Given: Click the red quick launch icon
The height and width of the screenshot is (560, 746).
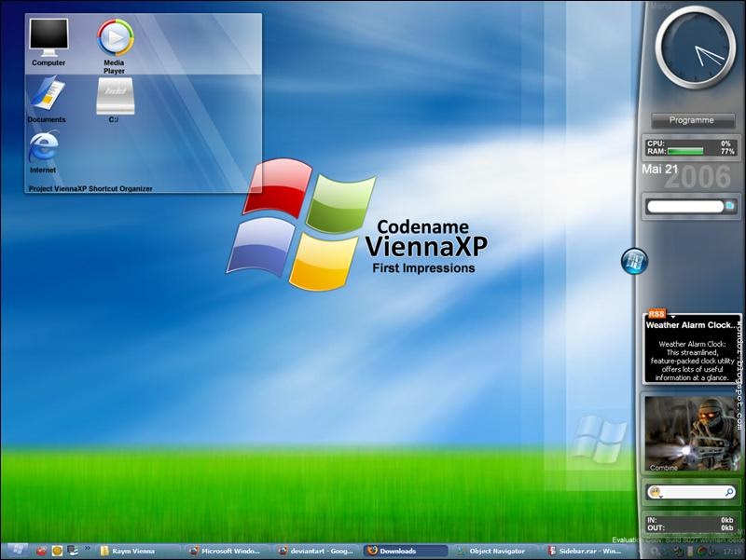Looking at the screenshot, I should (x=41, y=551).
